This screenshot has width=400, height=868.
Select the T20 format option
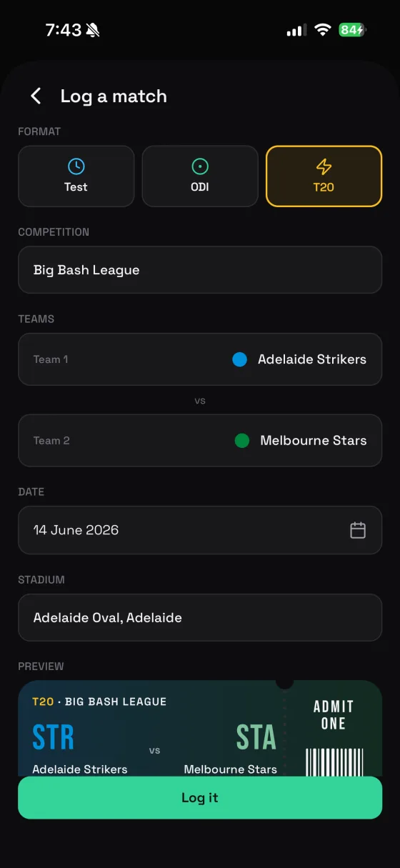coord(324,176)
